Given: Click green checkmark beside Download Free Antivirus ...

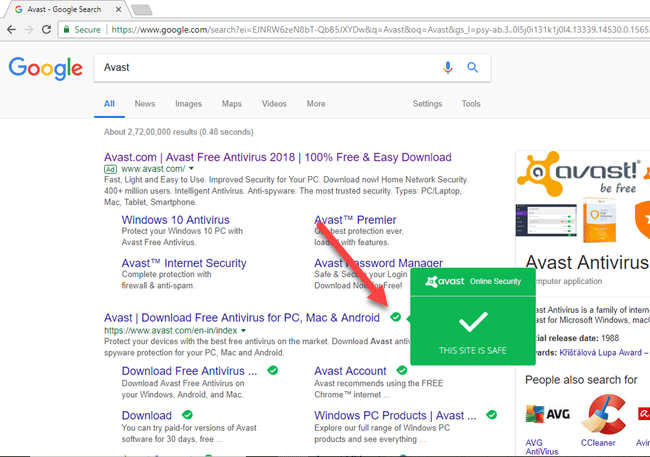Looking at the screenshot, I should click(x=272, y=370).
